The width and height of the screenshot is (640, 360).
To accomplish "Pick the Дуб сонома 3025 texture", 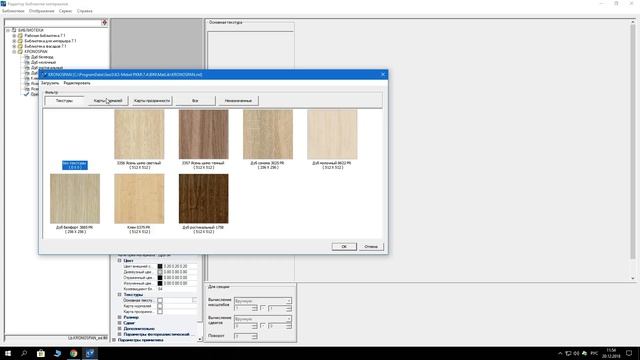I will (268, 134).
